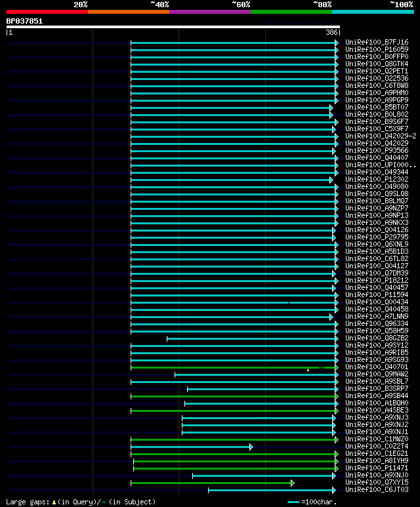Select the UniRef100_C1MWZ0 label

(377, 439)
